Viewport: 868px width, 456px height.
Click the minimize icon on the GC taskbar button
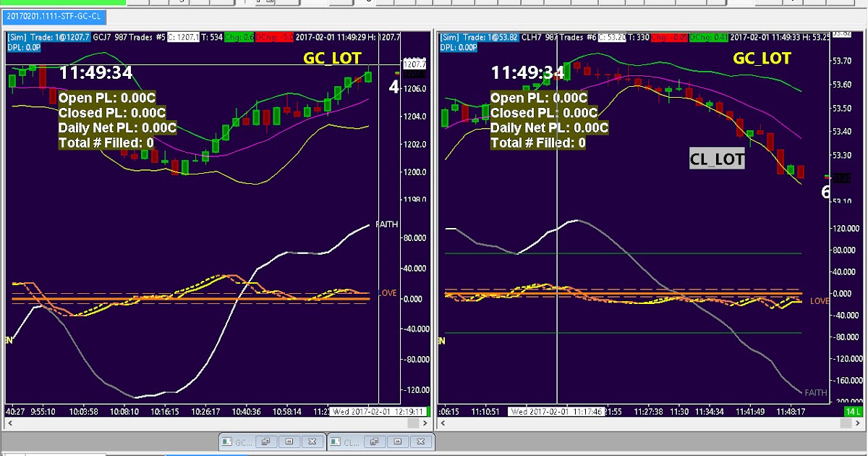point(288,442)
